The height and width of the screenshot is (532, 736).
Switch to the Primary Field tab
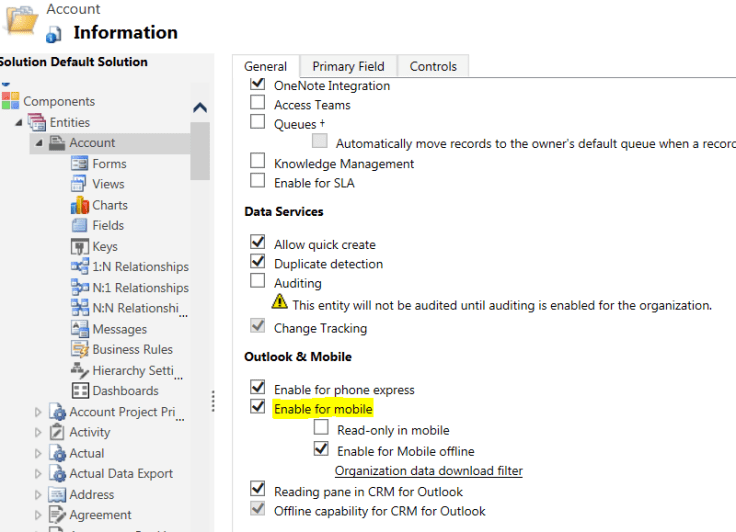coord(347,67)
